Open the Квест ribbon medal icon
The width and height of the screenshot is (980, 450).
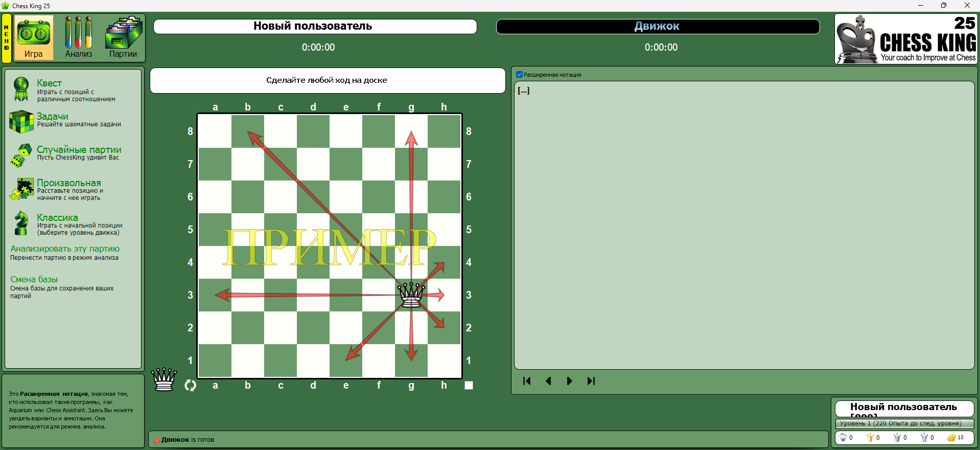point(21,89)
